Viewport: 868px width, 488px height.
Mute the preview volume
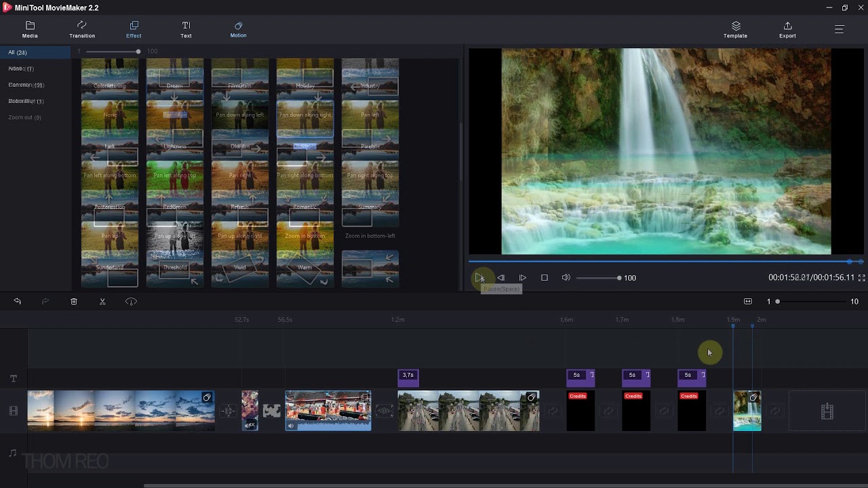click(566, 278)
